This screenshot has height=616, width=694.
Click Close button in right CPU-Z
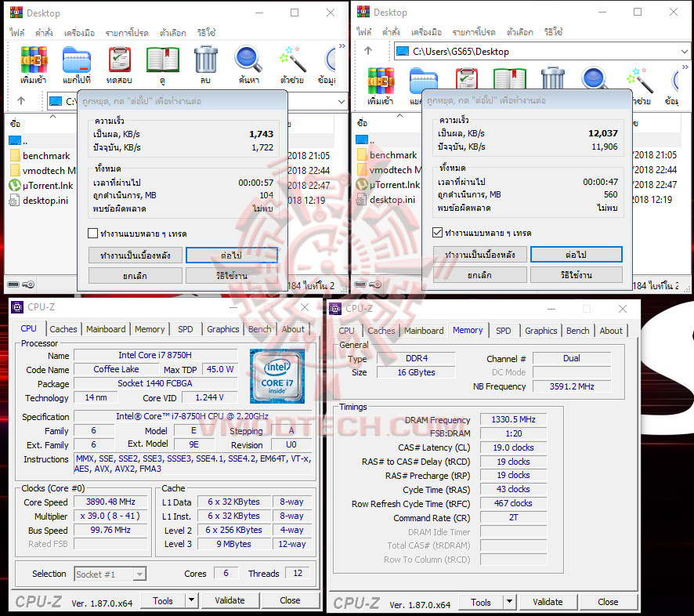[608, 601]
